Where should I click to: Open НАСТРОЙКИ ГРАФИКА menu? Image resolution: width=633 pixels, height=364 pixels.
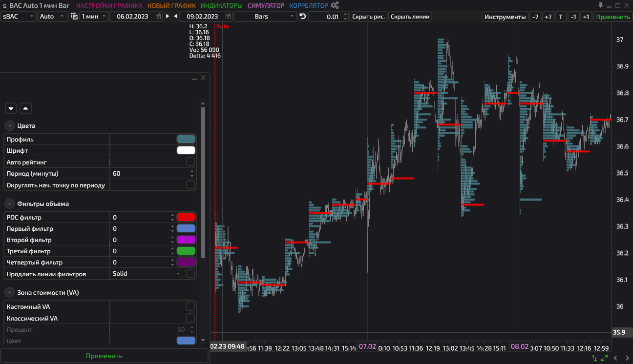pos(109,5)
